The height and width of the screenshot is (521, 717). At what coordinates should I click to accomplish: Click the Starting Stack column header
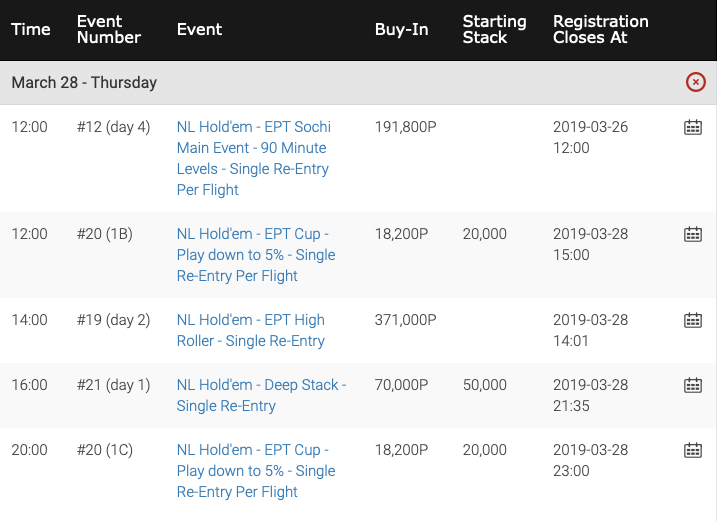point(494,29)
